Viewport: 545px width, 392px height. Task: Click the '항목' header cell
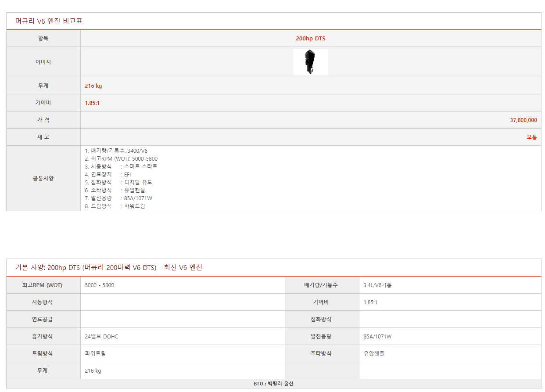pyautogui.click(x=43, y=38)
